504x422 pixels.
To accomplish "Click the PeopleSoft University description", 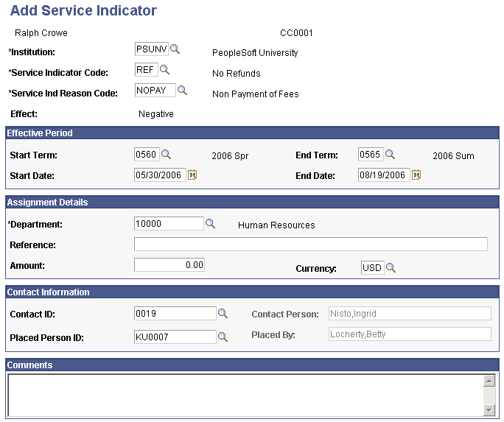I will (255, 53).
